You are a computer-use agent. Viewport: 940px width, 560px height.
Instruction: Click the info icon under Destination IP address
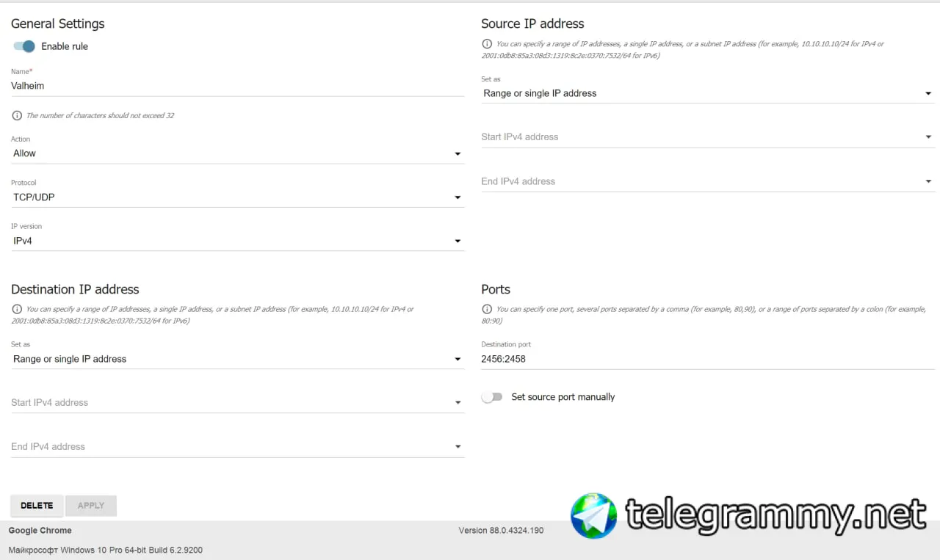pos(17,310)
